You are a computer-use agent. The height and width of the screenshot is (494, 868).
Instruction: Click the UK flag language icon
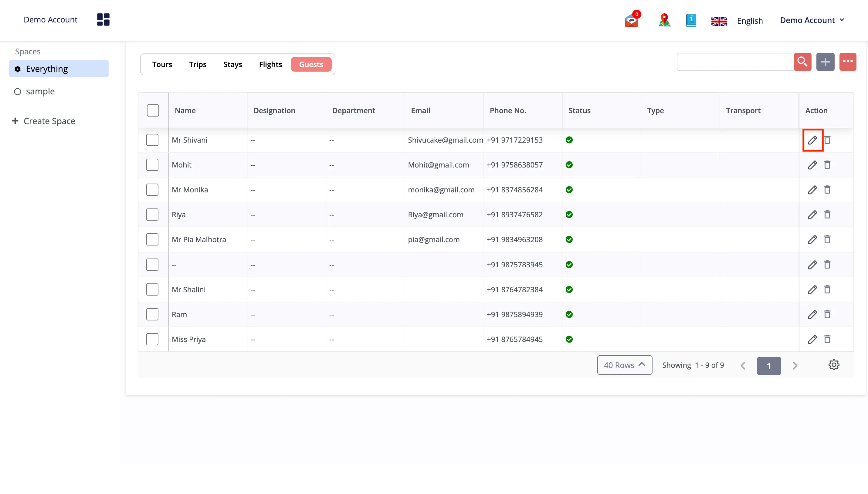tap(719, 21)
